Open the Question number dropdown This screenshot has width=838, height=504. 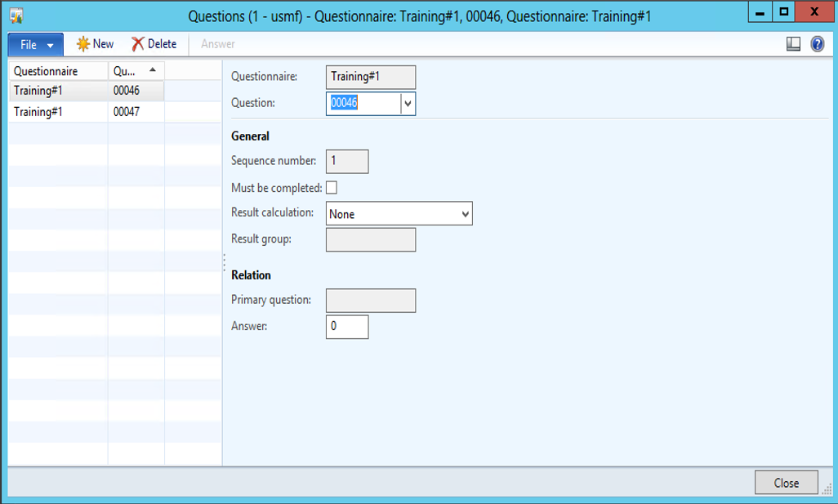coord(408,104)
